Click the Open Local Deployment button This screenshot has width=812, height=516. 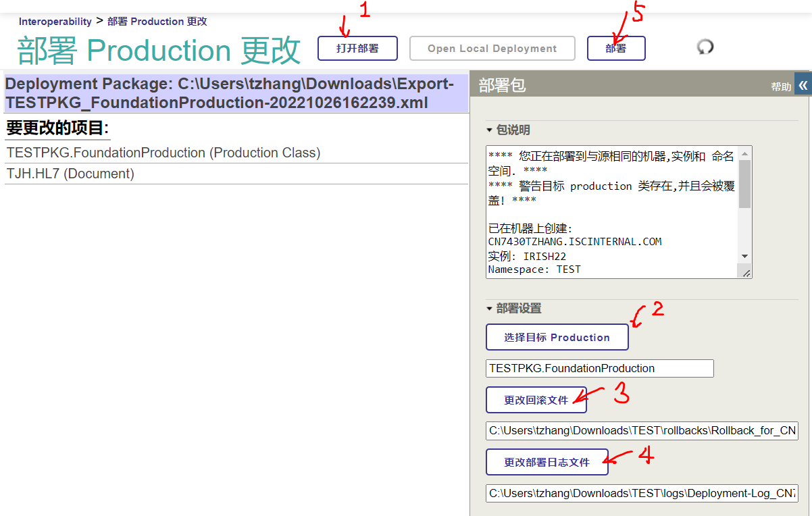(x=492, y=49)
